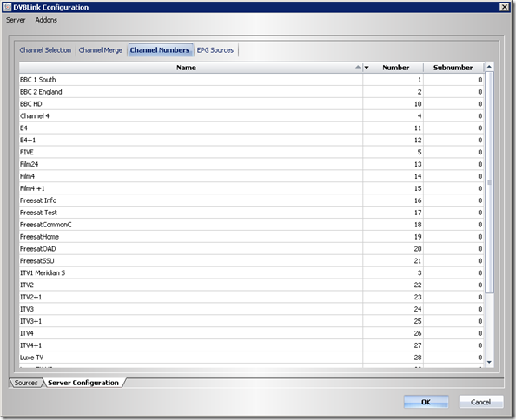This screenshot has width=516, height=420.
Task: Switch to the Channel Merge tab
Action: (x=101, y=50)
